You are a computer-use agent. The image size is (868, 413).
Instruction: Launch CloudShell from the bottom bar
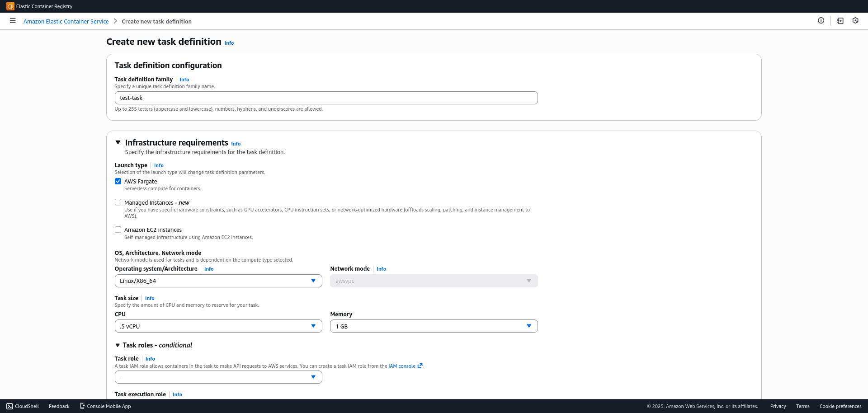point(22,406)
